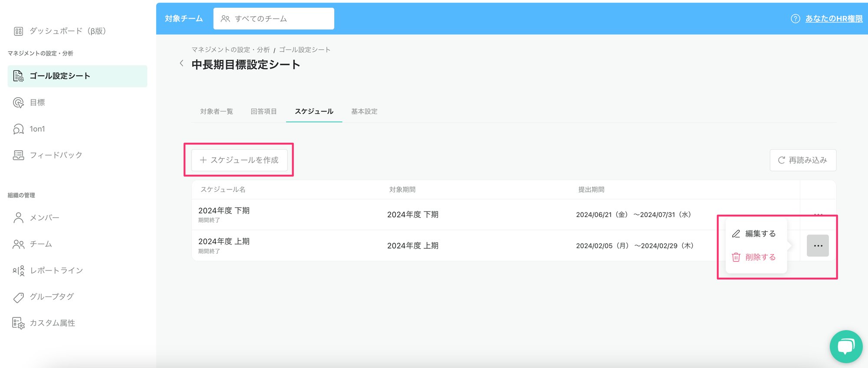
Task: Click the three-dot menu for 2024年度 上期
Action: 818,246
